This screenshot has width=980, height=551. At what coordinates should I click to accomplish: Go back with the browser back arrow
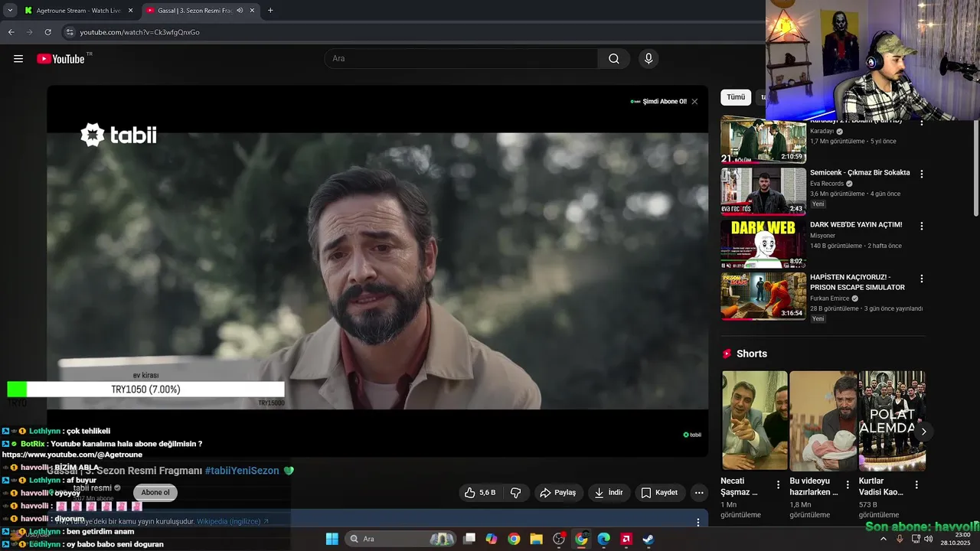click(11, 32)
